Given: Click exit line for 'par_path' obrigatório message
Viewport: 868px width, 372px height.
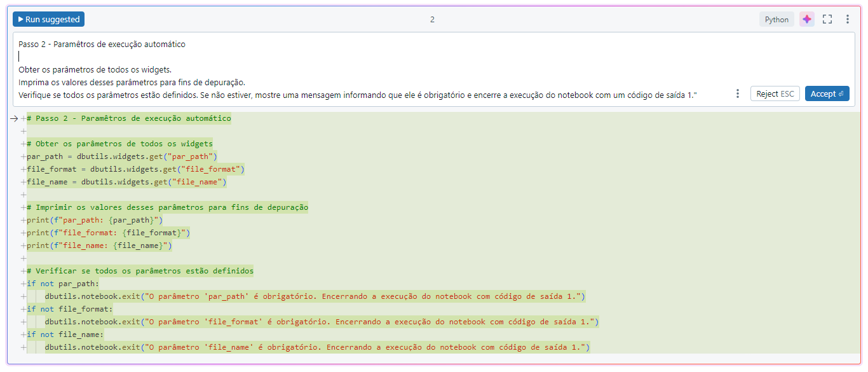Looking at the screenshot, I should coord(315,296).
